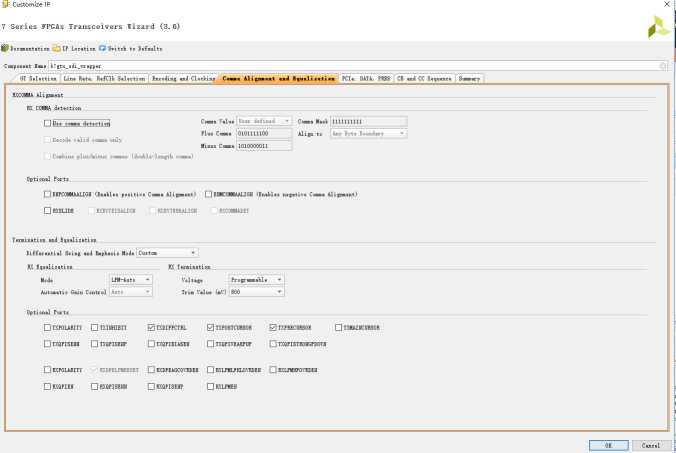Open the Align to boundary dropdown
Image resolution: width=676 pixels, height=453 pixels.
click(369, 134)
